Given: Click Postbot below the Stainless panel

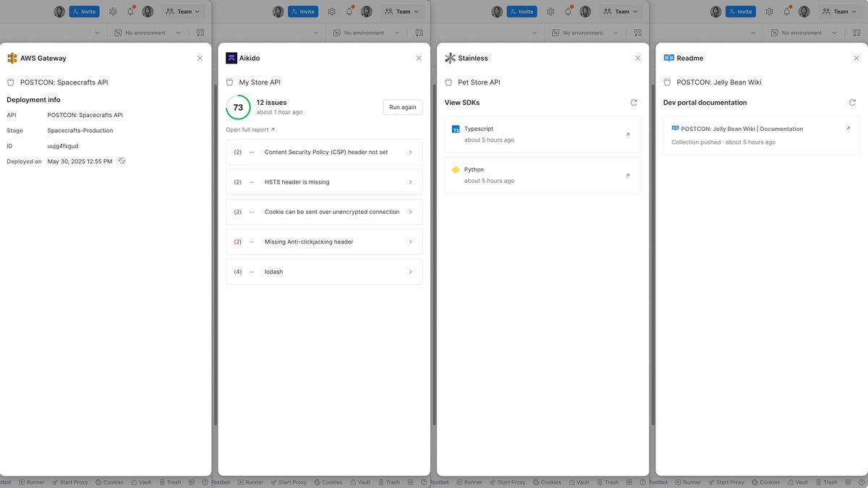Looking at the screenshot, I should 439,482.
